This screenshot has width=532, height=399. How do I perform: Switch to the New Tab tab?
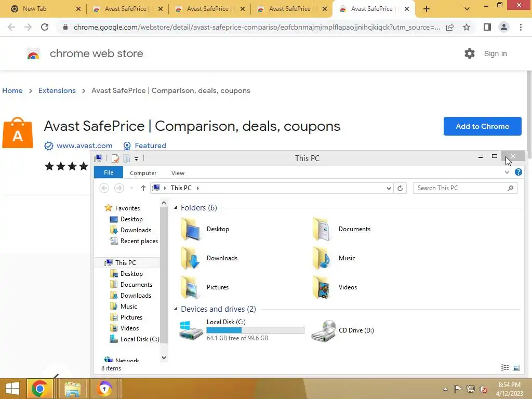coord(43,9)
